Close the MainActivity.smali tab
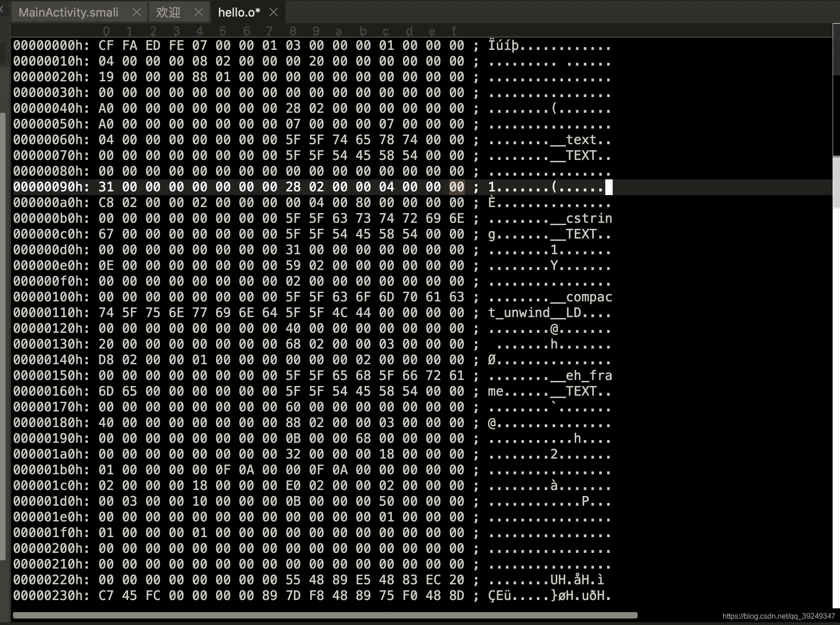This screenshot has height=625, width=840. coord(137,12)
